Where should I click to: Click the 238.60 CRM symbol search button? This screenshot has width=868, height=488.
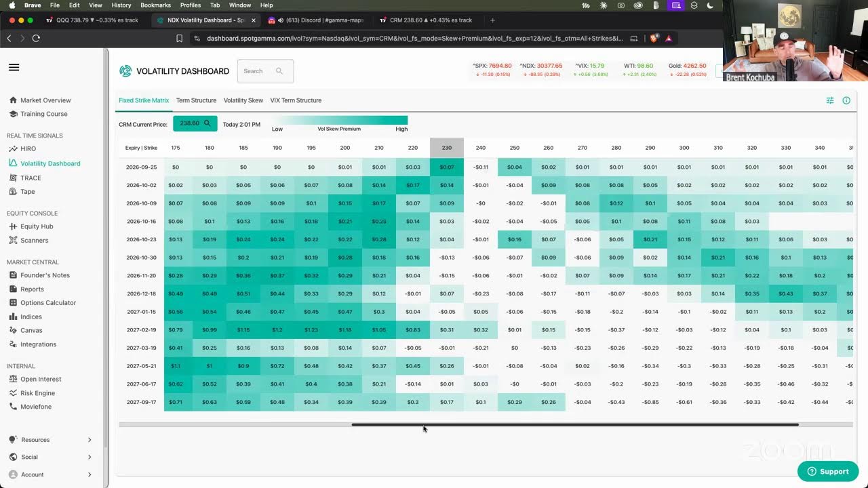195,123
